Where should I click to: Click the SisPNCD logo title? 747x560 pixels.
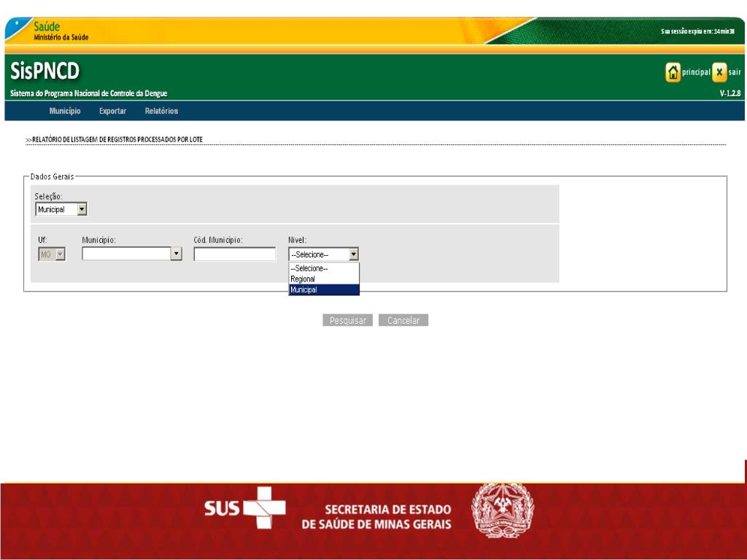44,71
